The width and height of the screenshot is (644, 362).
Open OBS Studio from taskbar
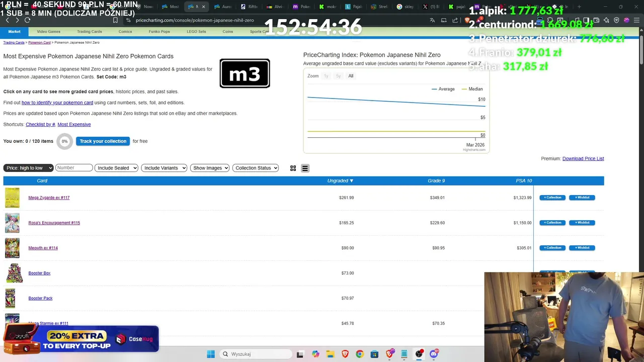point(419,354)
